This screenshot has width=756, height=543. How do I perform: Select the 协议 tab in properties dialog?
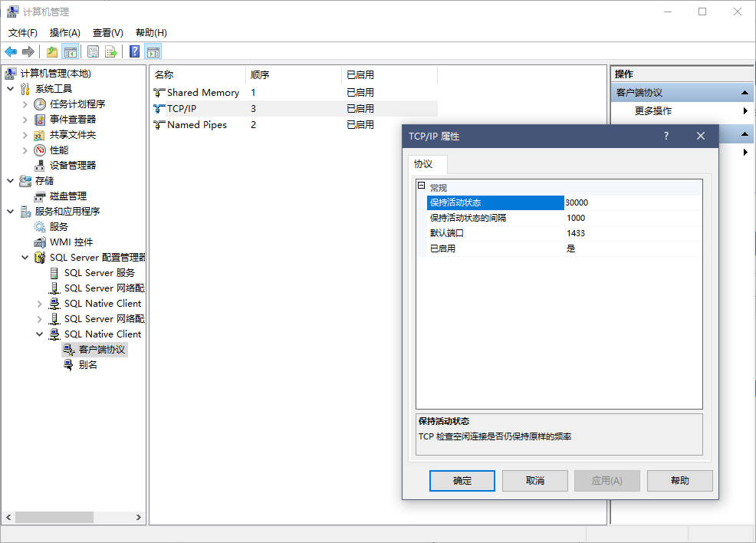pyautogui.click(x=423, y=164)
